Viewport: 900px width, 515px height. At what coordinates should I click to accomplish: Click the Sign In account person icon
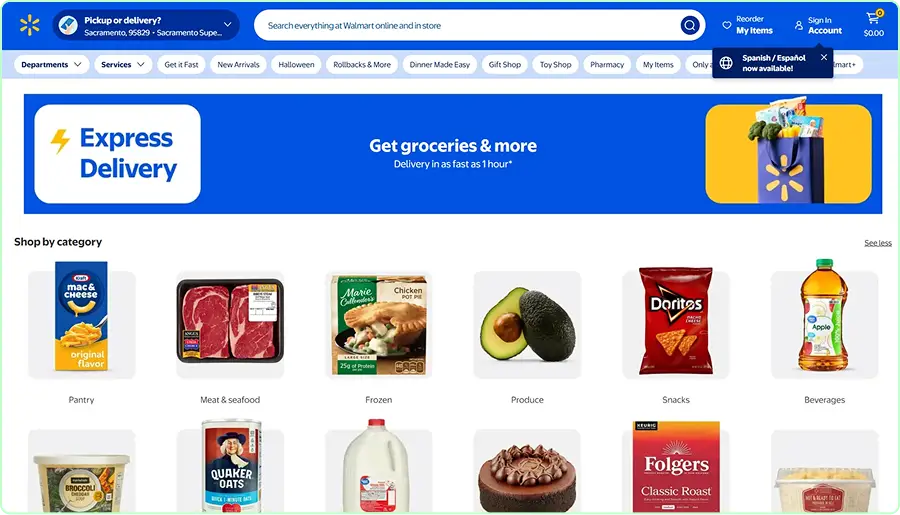(798, 25)
